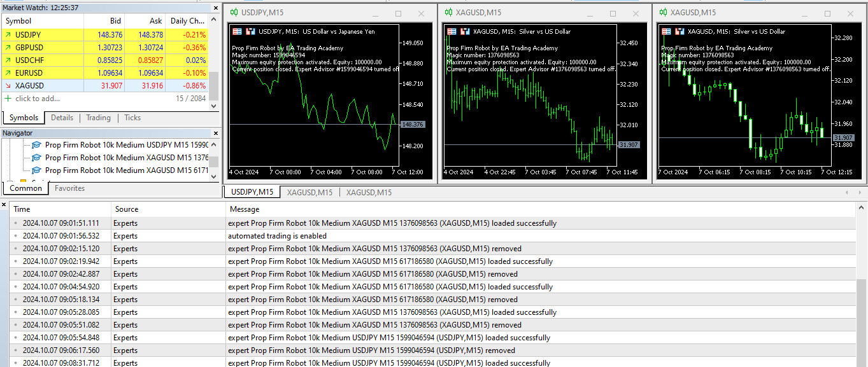Select the Common tab in Navigator
Screen dimensions: 868x367
coord(26,188)
